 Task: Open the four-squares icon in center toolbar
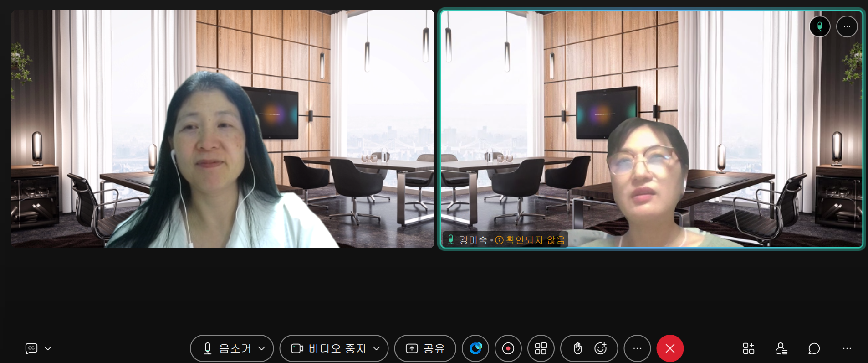[x=541, y=348]
